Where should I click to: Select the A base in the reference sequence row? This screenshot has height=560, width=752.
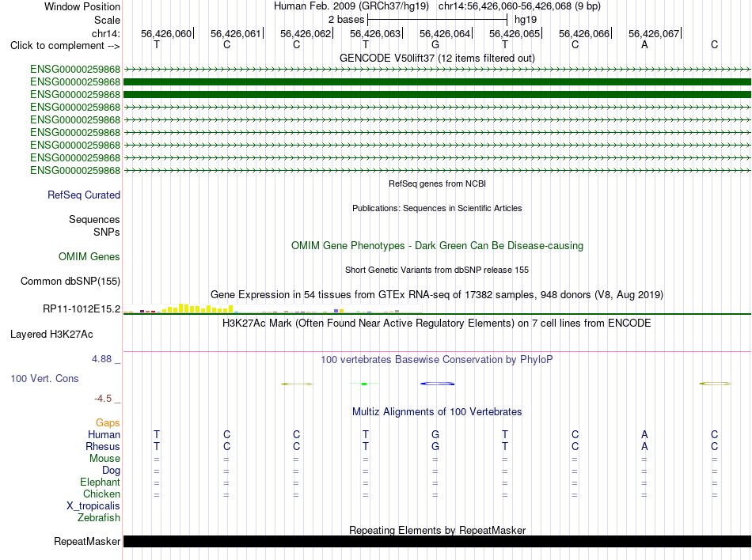(x=644, y=44)
